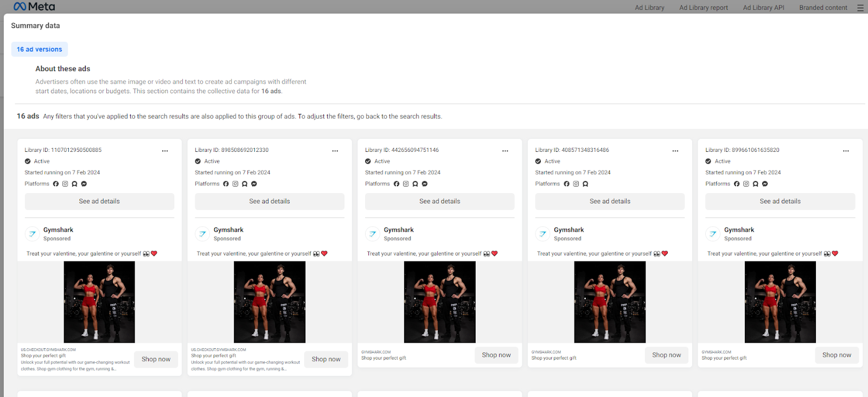Click Audience Network icon on ad 442656094751146

click(x=415, y=184)
